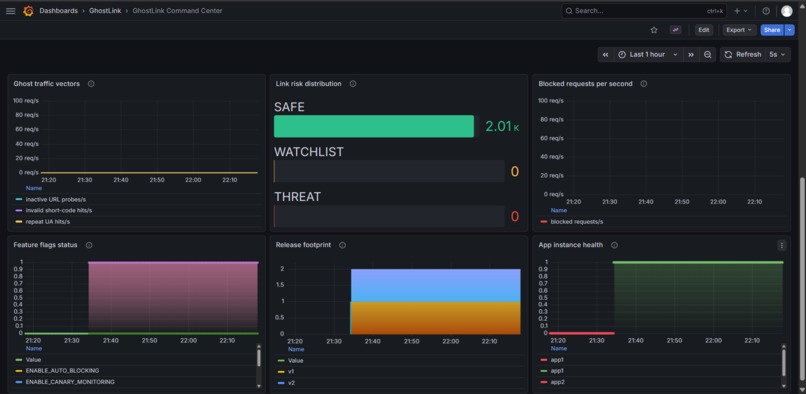Viewport: 806px width, 394px height.
Task: Click the Edit dashboard button
Action: point(704,30)
